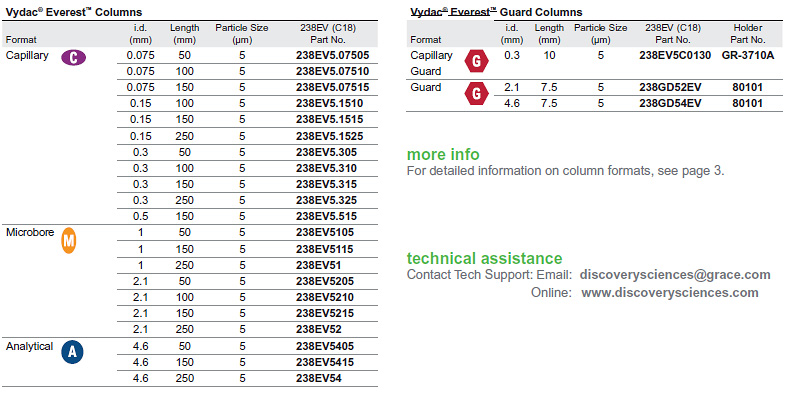Click the 'technical assistance' heading

[484, 258]
